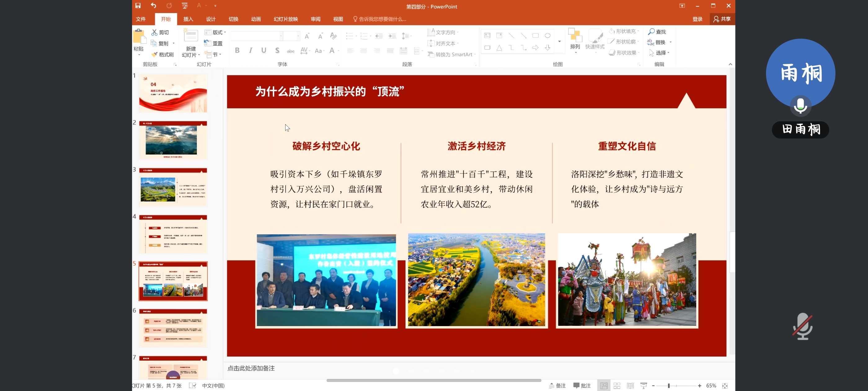Click the Undo arrow icon
868x391 pixels.
point(154,6)
